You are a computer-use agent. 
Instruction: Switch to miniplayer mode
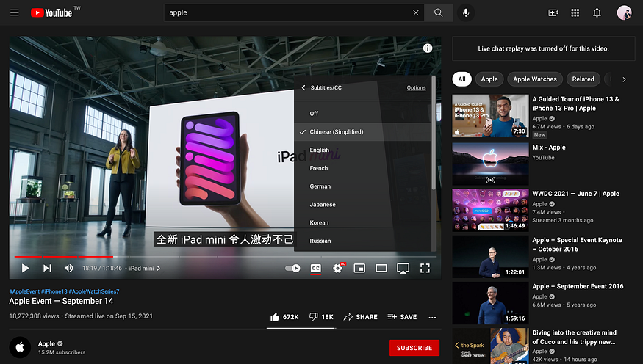click(x=359, y=268)
